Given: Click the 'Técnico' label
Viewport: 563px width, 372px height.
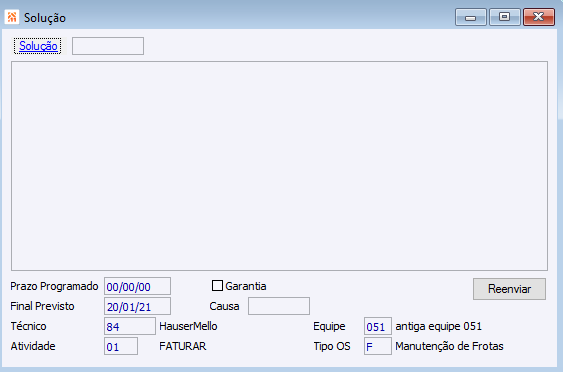Looking at the screenshot, I should coord(28,326).
